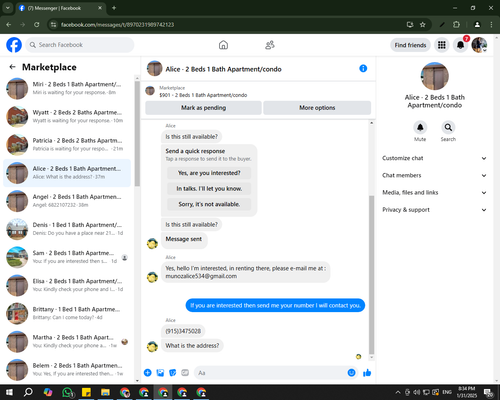The image size is (500, 400).
Task: Send quick response 'Yes, are you interested?'
Action: (209, 173)
